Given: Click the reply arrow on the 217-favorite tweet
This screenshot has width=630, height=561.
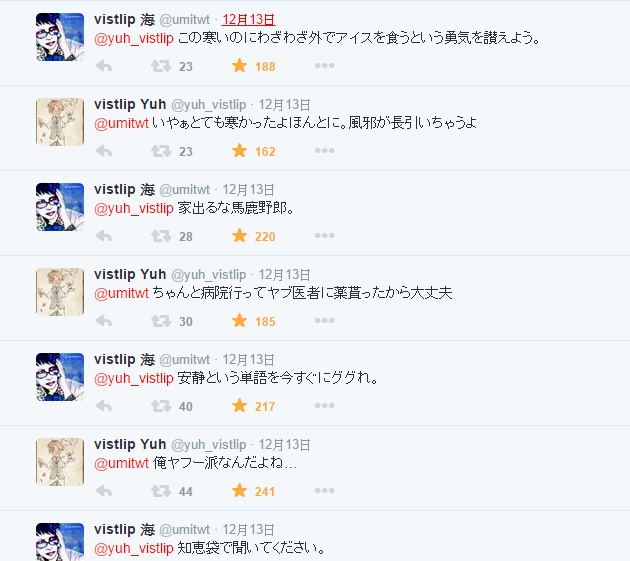Looking at the screenshot, I should (104, 406).
